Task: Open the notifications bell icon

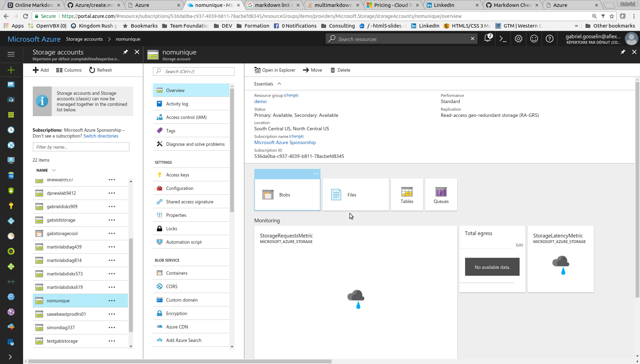Action: coord(488,39)
